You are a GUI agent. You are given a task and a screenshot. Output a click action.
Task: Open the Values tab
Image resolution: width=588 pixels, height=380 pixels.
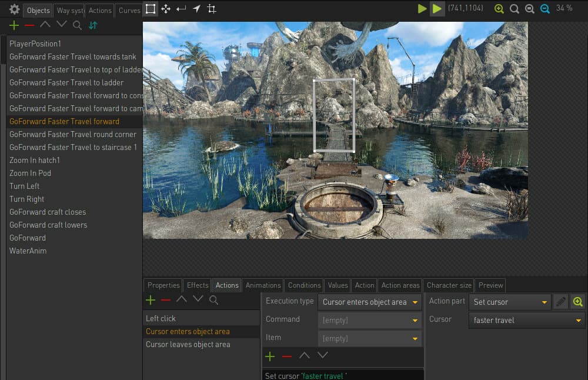[338, 285]
